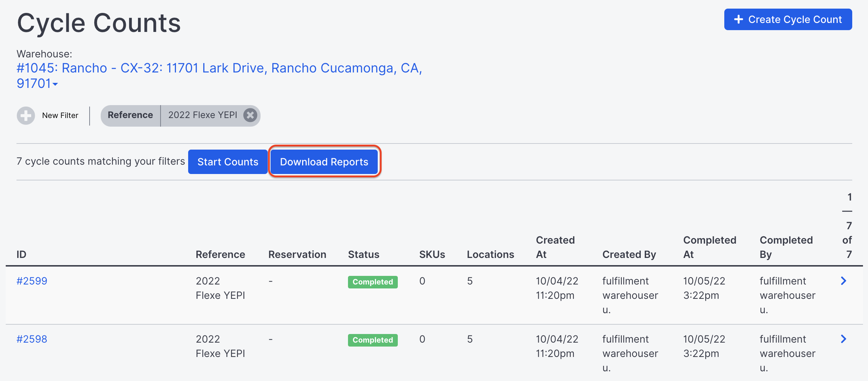
Task: Click the ID column header
Action: tap(22, 254)
